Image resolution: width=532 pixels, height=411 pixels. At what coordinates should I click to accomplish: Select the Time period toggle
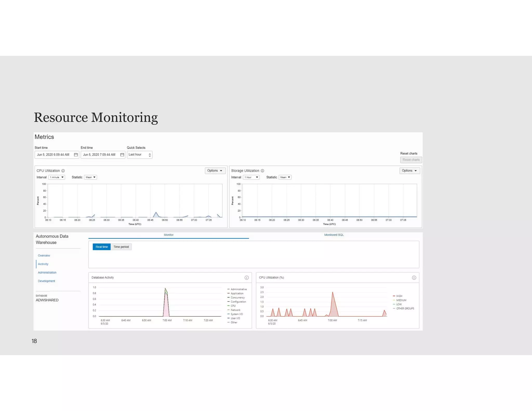coord(121,247)
